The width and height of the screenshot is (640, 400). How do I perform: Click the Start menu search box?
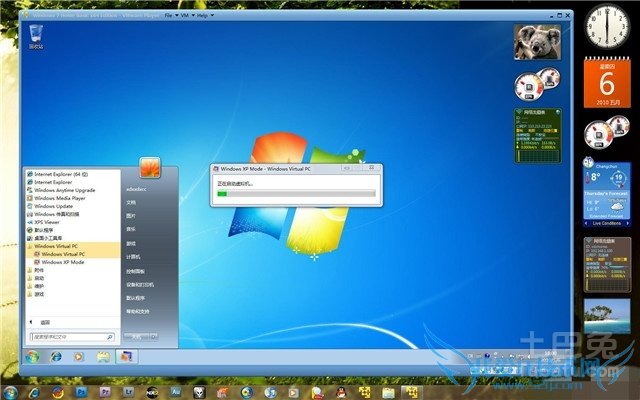tap(73, 337)
